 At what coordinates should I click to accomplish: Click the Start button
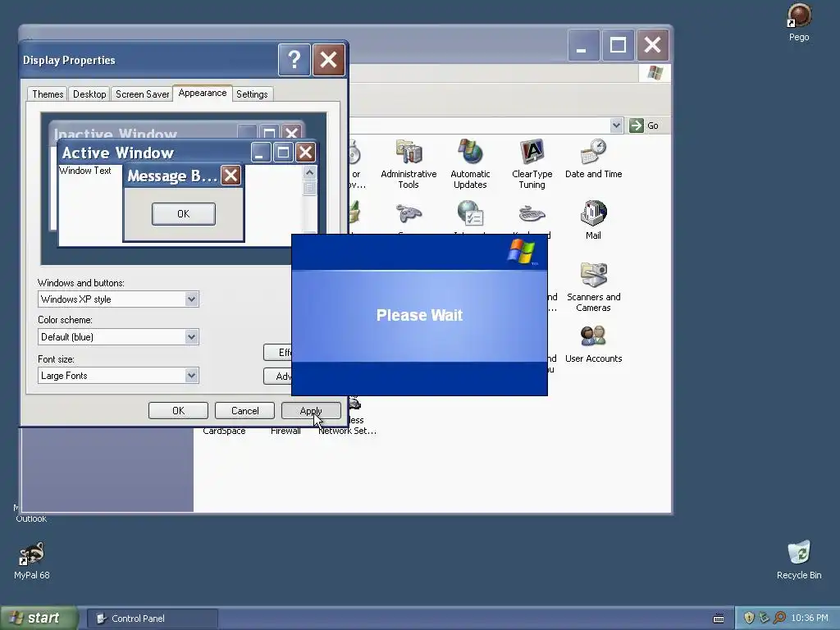[x=38, y=618]
